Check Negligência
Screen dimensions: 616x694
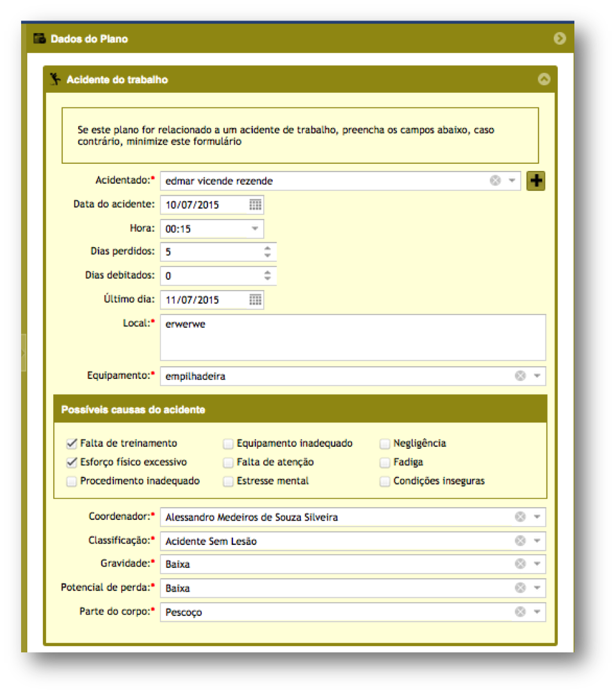tap(385, 444)
